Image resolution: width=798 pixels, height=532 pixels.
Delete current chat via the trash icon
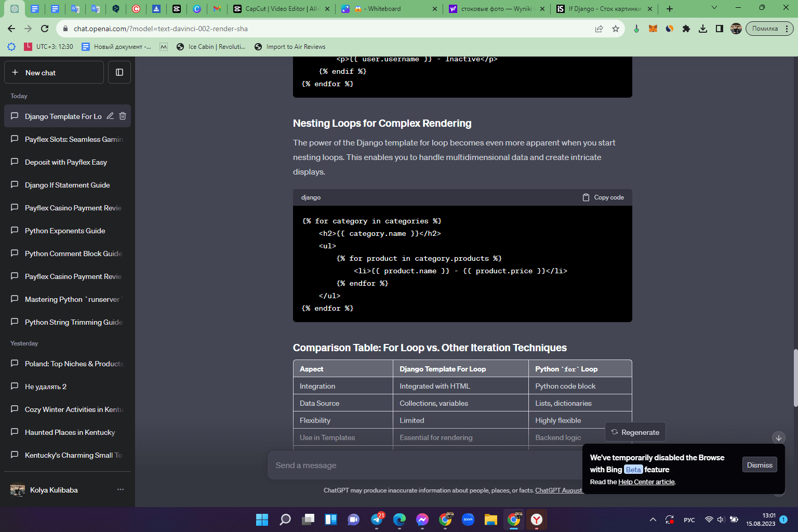coord(123,116)
